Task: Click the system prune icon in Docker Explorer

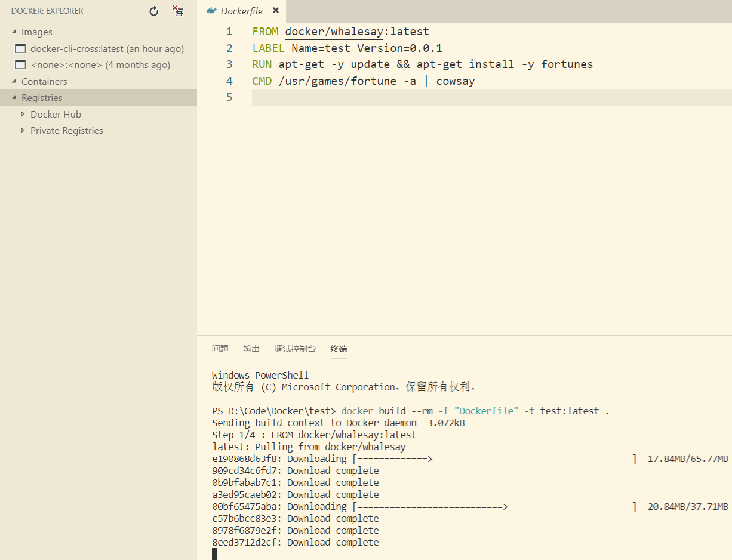Action: [177, 11]
